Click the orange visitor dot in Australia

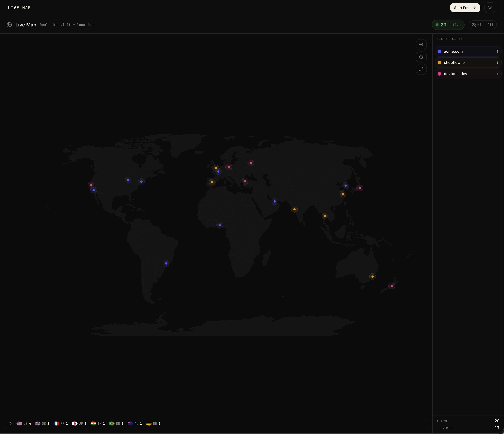372,277
